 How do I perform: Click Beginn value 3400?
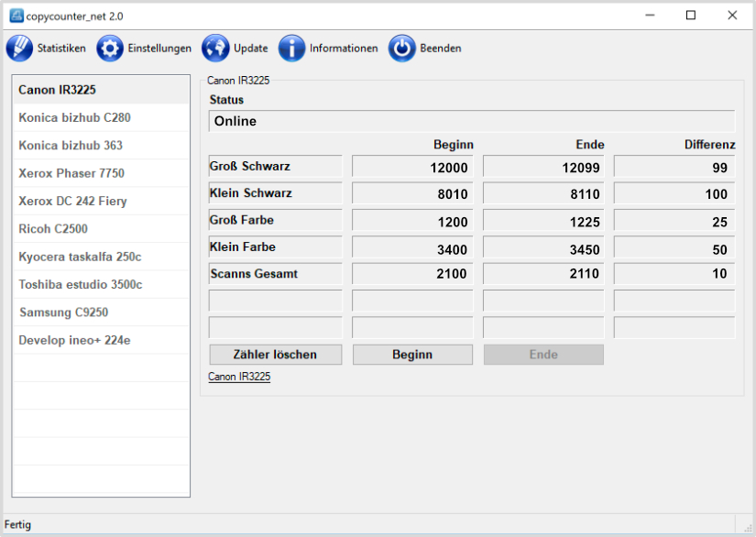tap(412, 247)
